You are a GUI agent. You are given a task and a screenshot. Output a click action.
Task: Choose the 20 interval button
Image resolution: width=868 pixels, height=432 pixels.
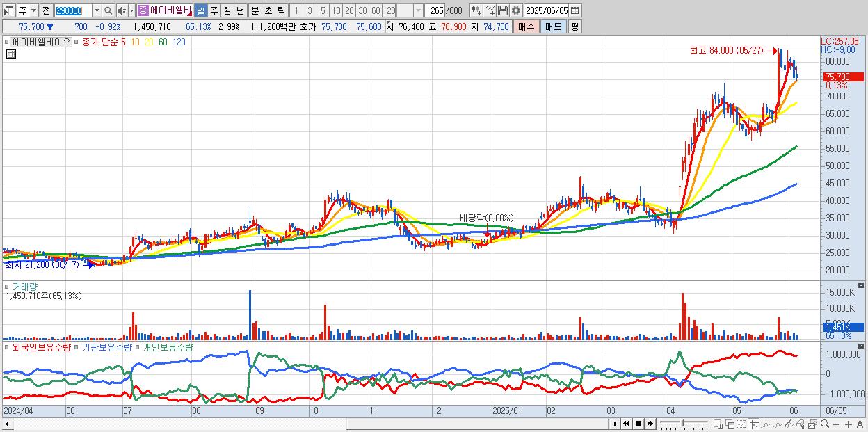pos(349,10)
